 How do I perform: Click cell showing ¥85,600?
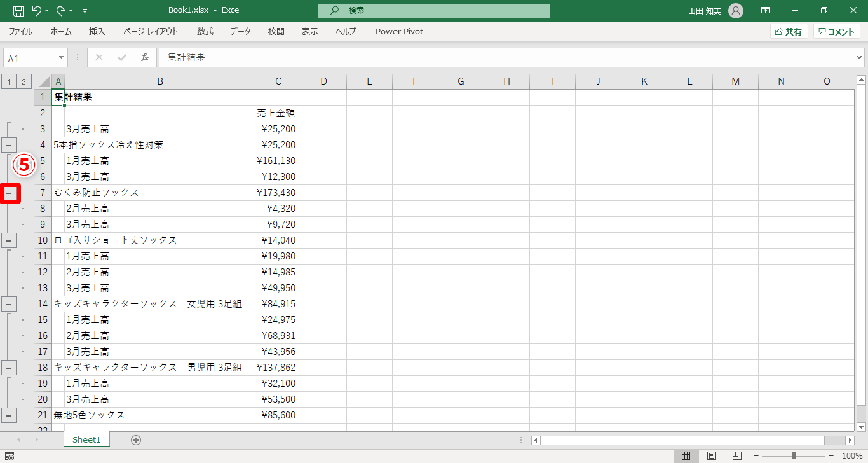[x=278, y=415]
